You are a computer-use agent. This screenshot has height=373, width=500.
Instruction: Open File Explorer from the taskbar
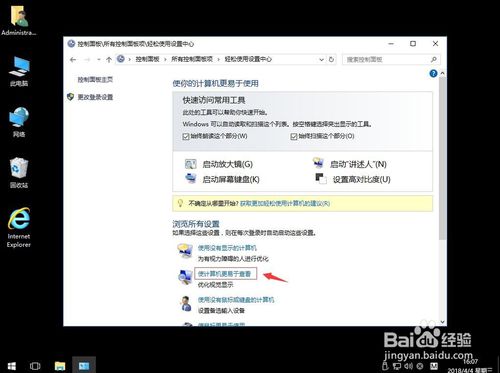coord(60,366)
